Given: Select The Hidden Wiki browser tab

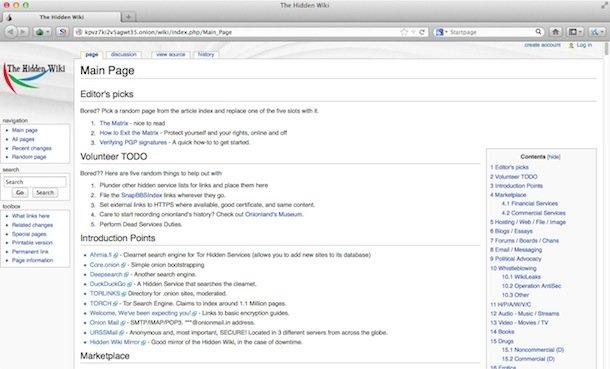Looking at the screenshot, I should [61, 17].
